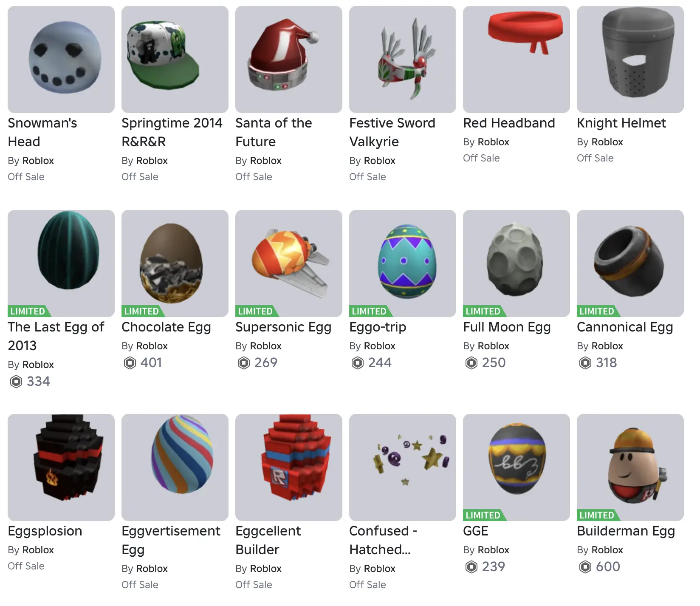The image size is (700, 606).
Task: View the Eggsplosion item thumbnail
Action: point(61,467)
